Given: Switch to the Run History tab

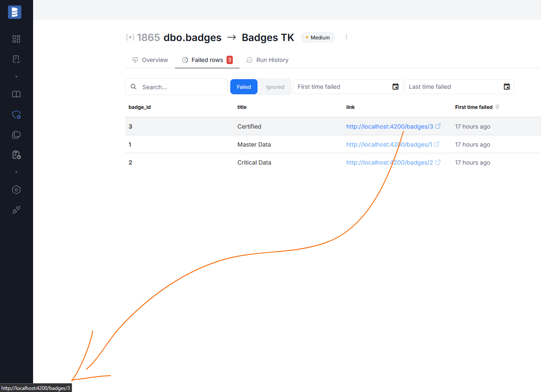Looking at the screenshot, I should (x=268, y=60).
